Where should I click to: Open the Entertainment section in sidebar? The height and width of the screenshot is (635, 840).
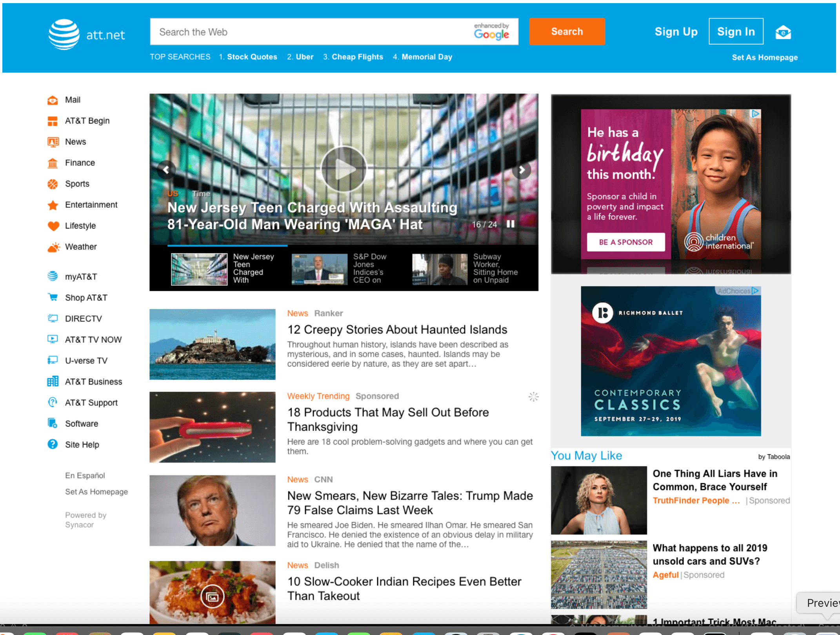point(91,205)
